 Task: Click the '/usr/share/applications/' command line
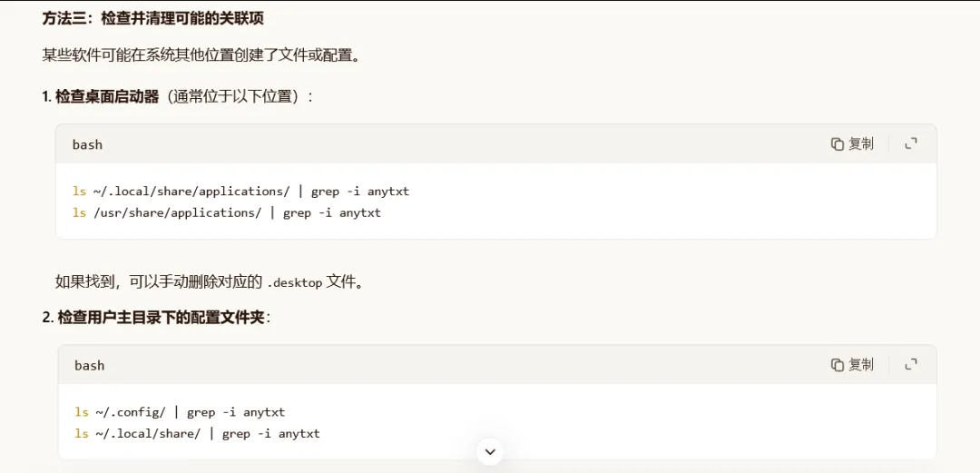(227, 212)
